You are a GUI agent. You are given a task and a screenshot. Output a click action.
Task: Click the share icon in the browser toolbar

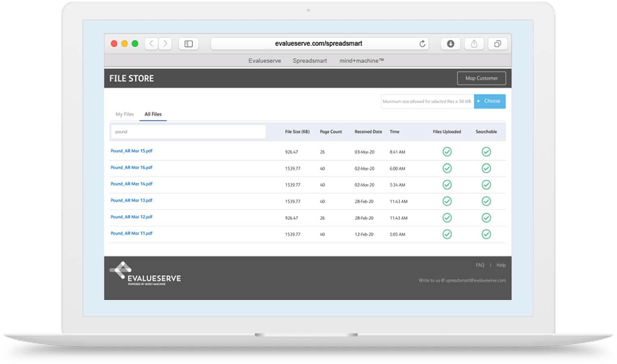click(474, 44)
